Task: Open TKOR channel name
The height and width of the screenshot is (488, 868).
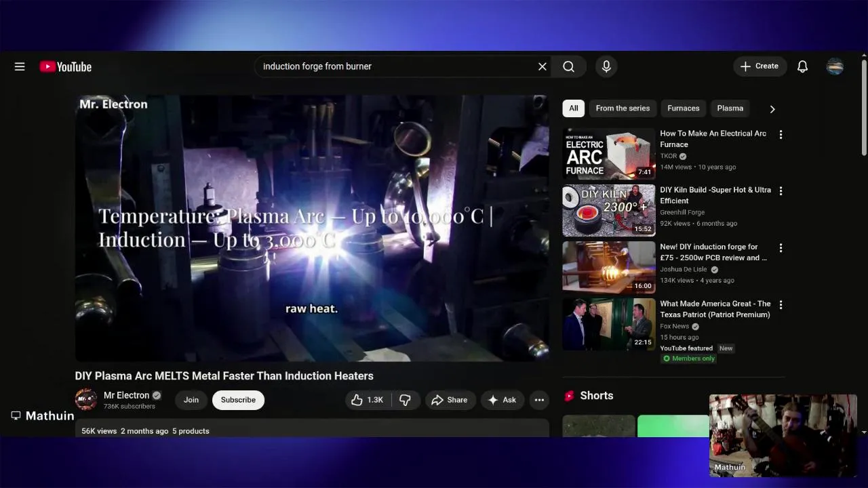Action: click(x=669, y=156)
